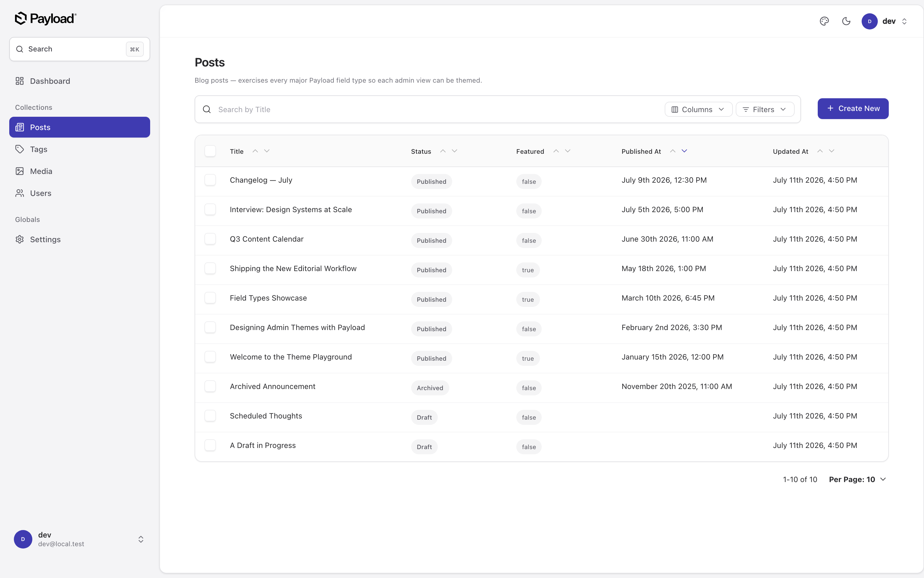The image size is (924, 578).
Task: Click the ⌘K shortcut badge
Action: 135,49
